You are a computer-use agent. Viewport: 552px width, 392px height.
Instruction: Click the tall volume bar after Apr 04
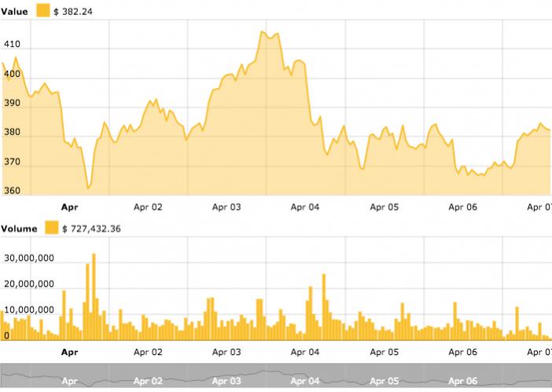[323, 275]
